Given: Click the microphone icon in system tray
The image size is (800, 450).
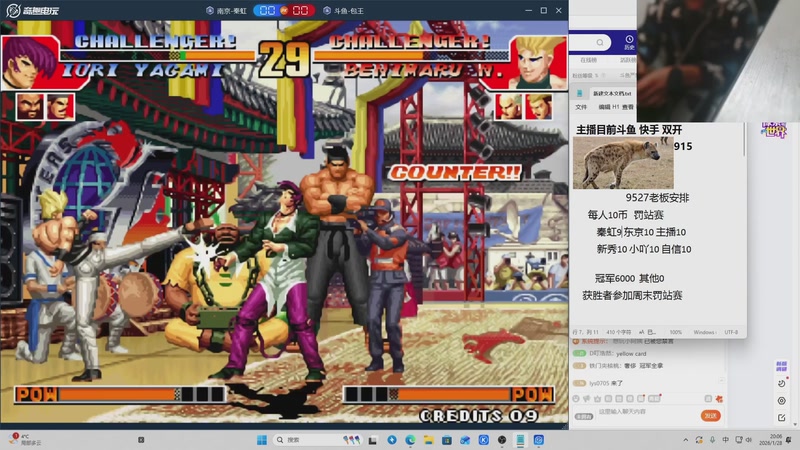Looking at the screenshot, I should pos(712,440).
